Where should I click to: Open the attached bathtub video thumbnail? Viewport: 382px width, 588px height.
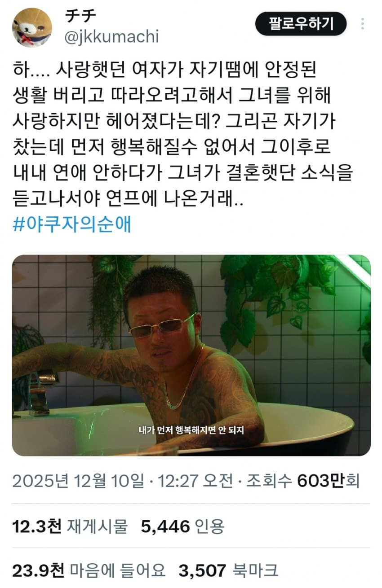click(191, 355)
